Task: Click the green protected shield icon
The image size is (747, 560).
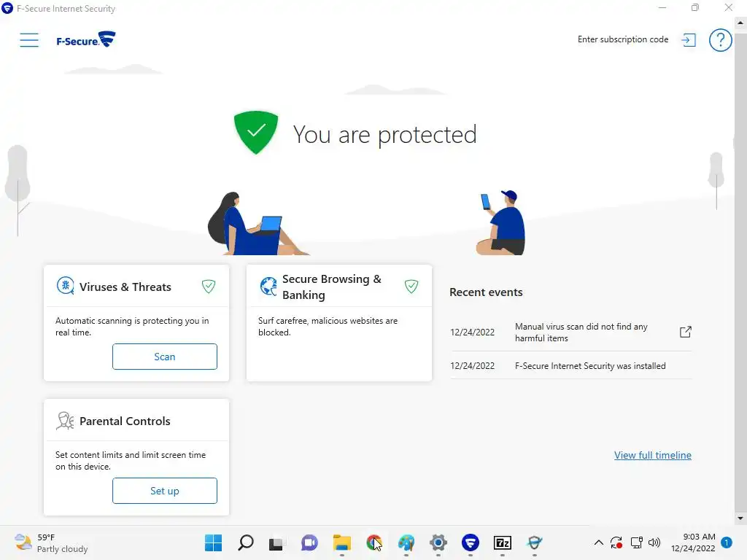Action: (x=256, y=133)
